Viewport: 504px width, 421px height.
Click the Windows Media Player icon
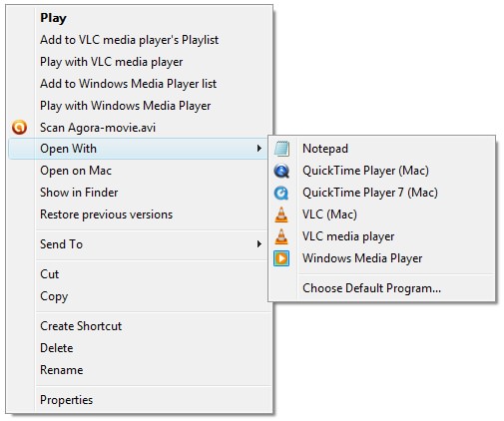pyautogui.click(x=281, y=258)
